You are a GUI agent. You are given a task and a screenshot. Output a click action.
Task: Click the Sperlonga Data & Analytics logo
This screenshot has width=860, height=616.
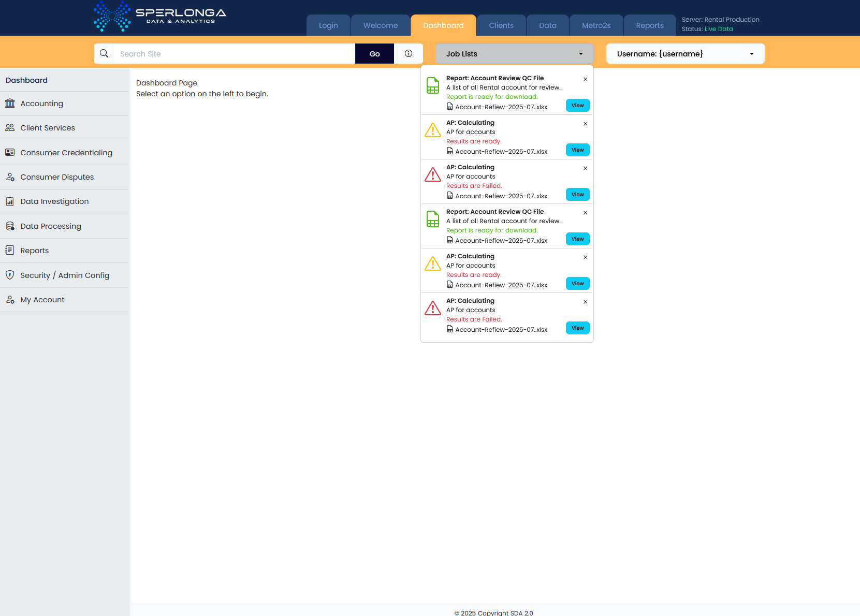(x=160, y=16)
